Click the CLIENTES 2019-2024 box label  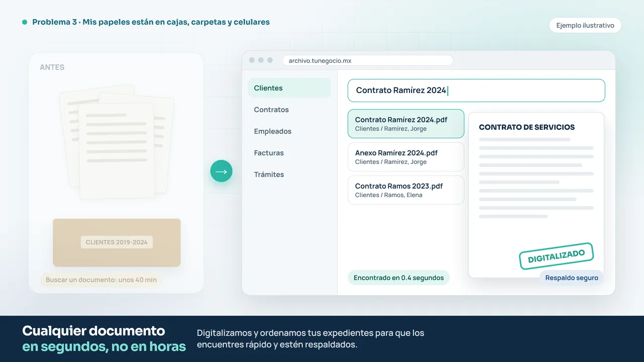click(117, 242)
